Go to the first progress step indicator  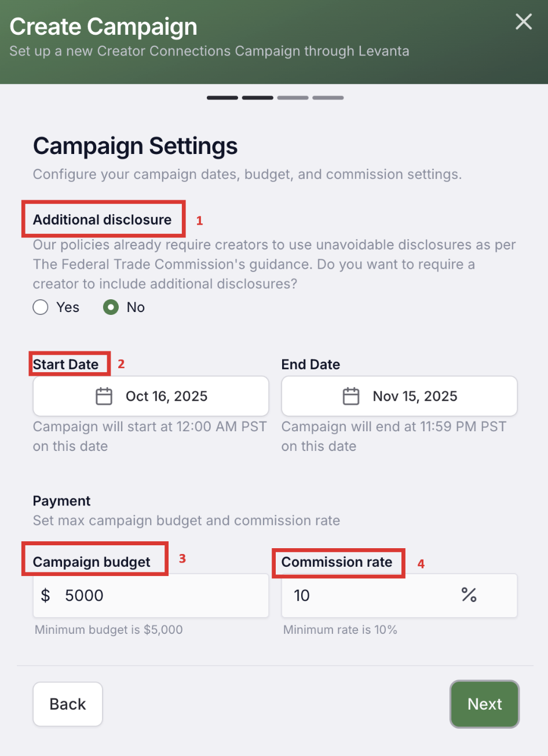point(222,98)
